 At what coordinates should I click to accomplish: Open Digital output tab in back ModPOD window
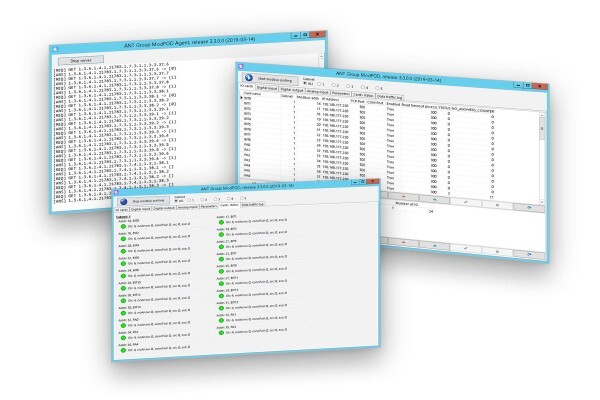coord(292,90)
